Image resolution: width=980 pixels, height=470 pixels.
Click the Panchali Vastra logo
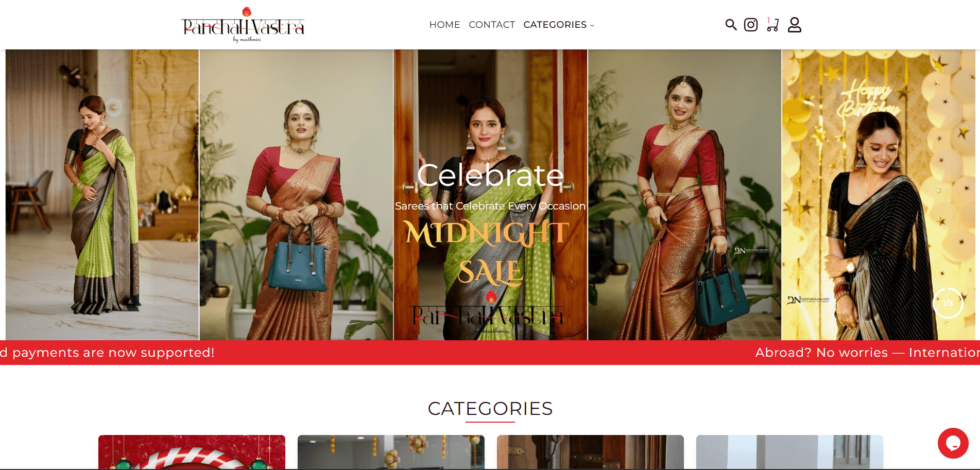(x=243, y=25)
